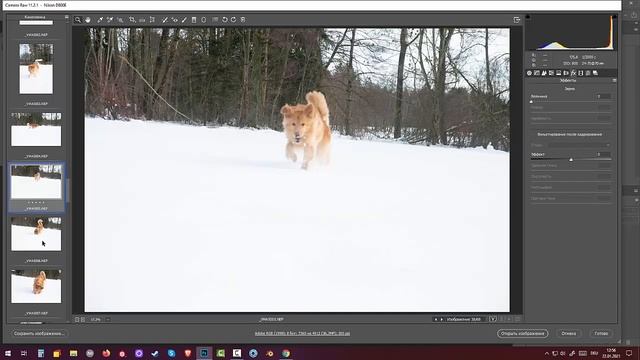This screenshot has width=640, height=360.
Task: Open the Split Toning panel tab
Action: click(559, 73)
